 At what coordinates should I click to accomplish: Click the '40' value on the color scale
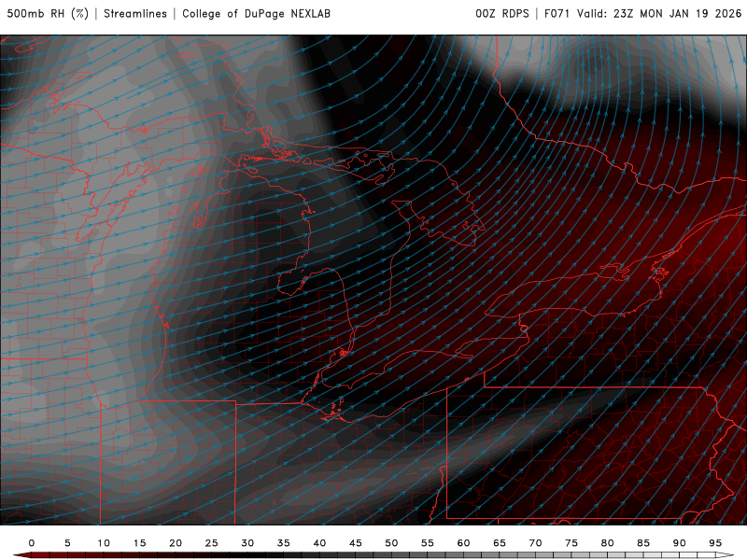pyautogui.click(x=319, y=543)
